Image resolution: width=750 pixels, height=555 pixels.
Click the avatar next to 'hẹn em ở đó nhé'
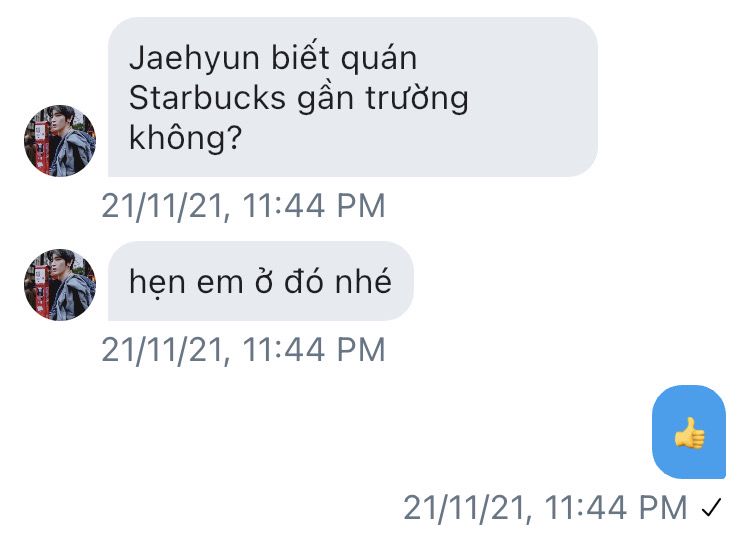[60, 285]
